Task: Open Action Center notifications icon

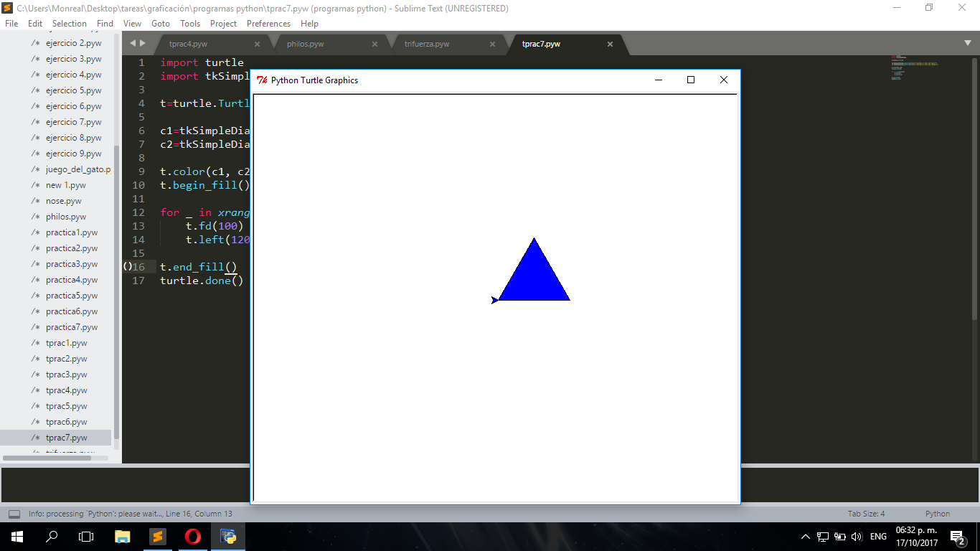Action: click(957, 536)
